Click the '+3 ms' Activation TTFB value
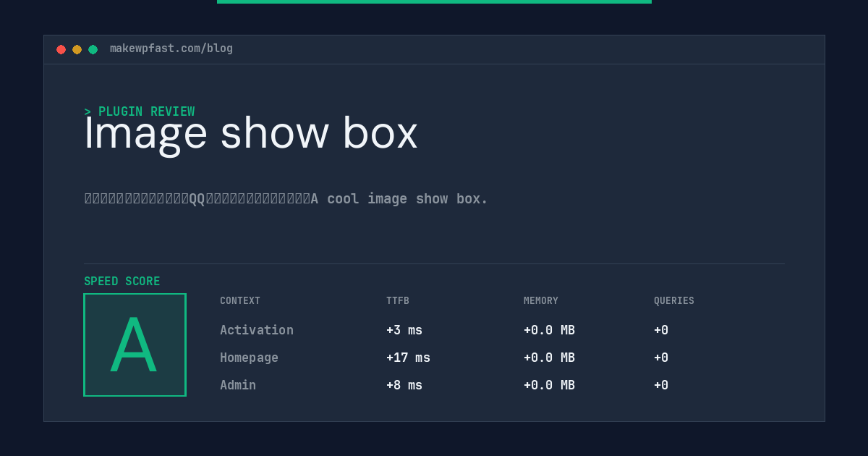868x456 pixels. click(x=404, y=330)
